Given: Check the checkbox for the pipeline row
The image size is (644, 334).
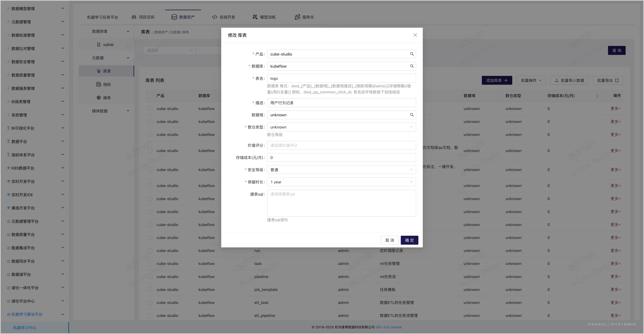Looking at the screenshot, I should pyautogui.click(x=150, y=276).
